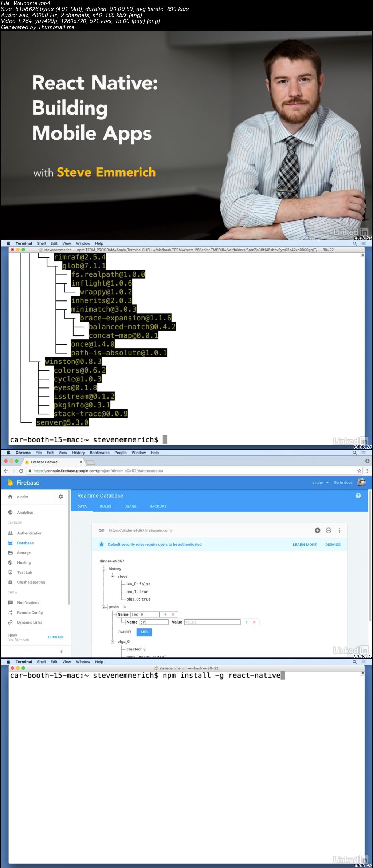Click 'winston@0.8.3' in the Terminal output
The image size is (373, 868).
coord(73,361)
